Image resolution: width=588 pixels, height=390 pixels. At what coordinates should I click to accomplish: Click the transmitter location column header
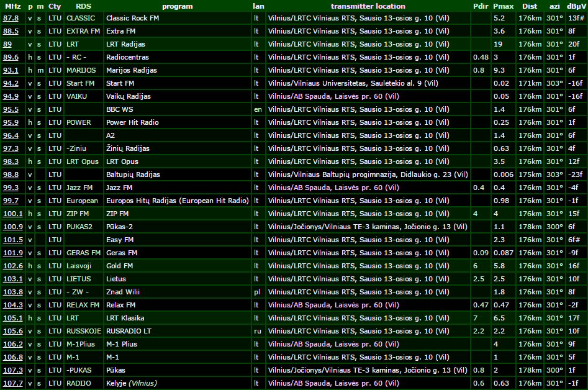click(368, 6)
